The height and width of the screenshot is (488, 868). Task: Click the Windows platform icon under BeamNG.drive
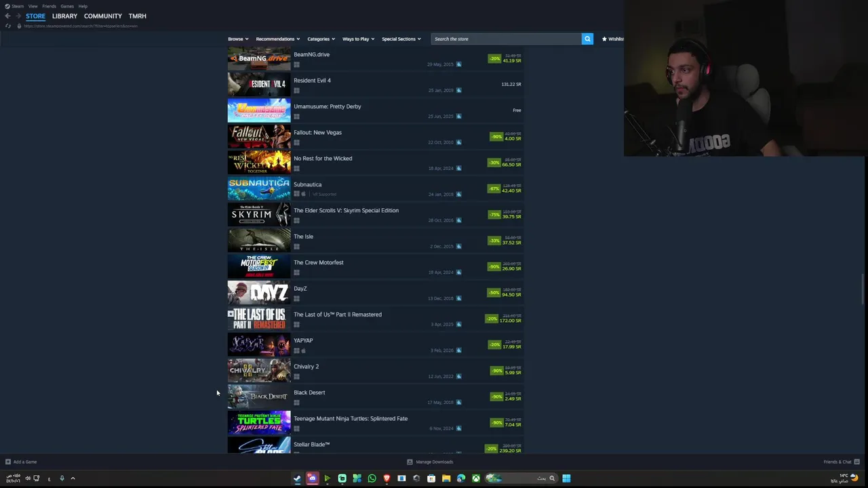click(x=296, y=64)
